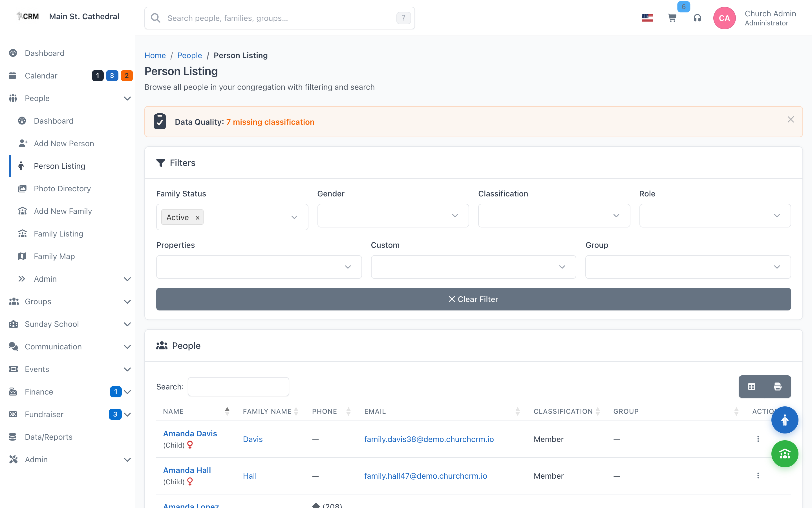812x508 pixels.
Task: Select Add New Person in sidebar
Action: pos(64,143)
